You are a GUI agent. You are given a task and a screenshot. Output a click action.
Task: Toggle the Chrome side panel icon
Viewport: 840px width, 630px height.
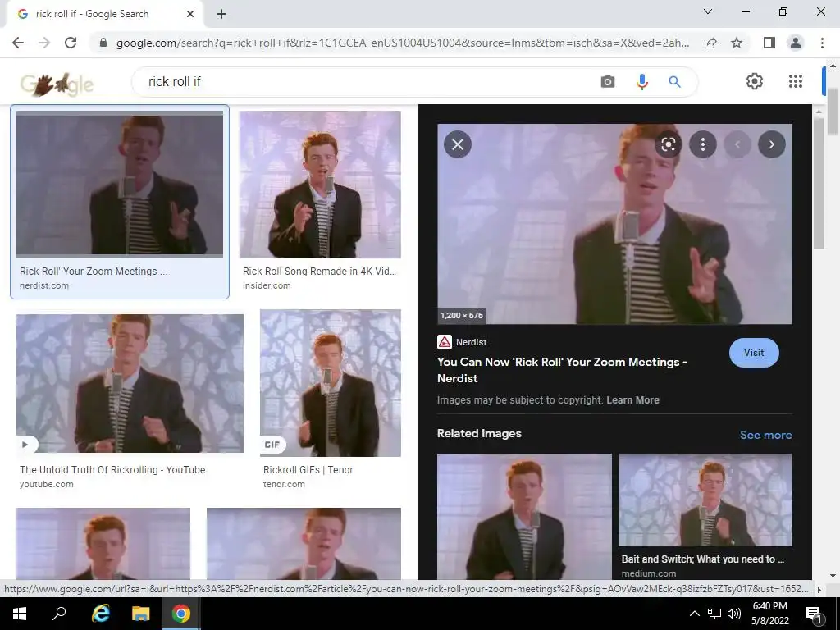click(x=769, y=43)
